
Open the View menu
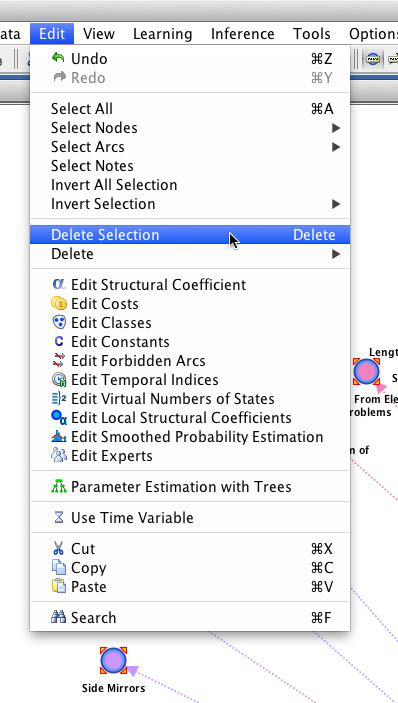click(x=99, y=34)
